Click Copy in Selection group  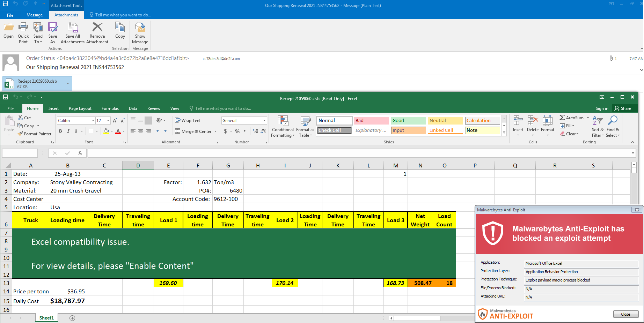tap(120, 31)
